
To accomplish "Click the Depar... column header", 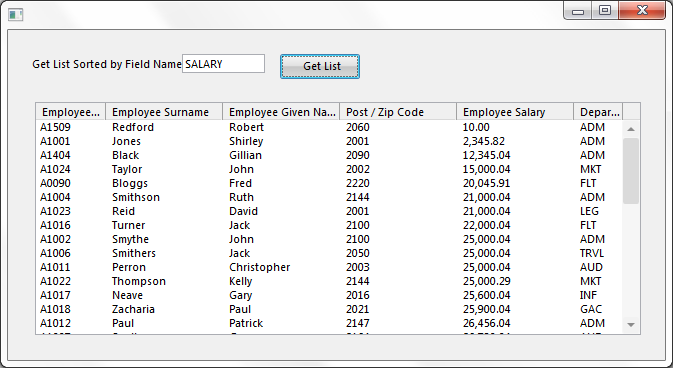I will pyautogui.click(x=598, y=112).
